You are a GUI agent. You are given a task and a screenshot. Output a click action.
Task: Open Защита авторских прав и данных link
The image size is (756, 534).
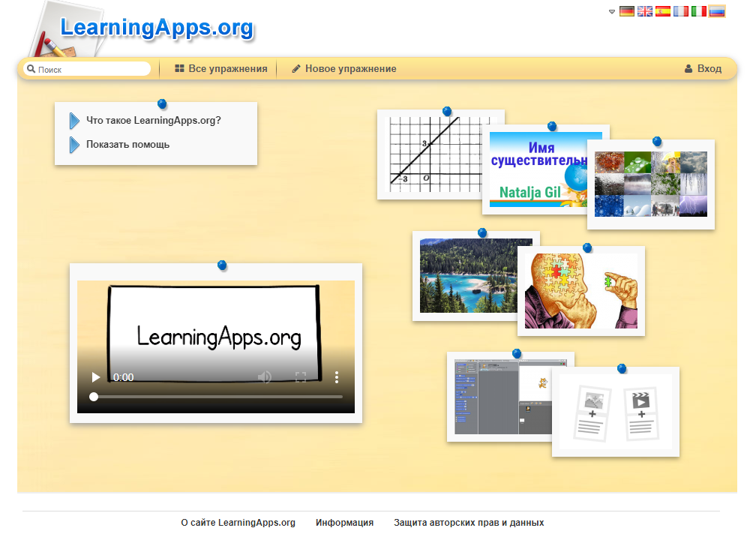(x=469, y=523)
